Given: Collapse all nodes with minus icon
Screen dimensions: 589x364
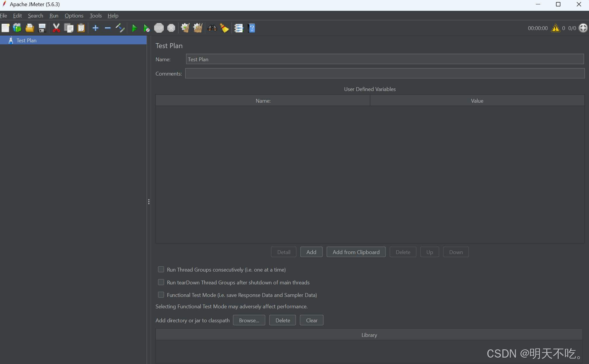Looking at the screenshot, I should [108, 28].
